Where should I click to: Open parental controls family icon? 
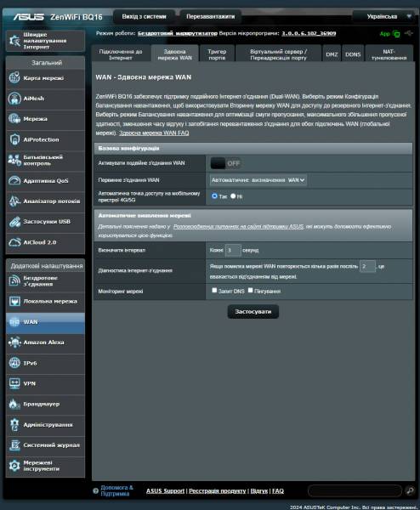pyautogui.click(x=14, y=160)
